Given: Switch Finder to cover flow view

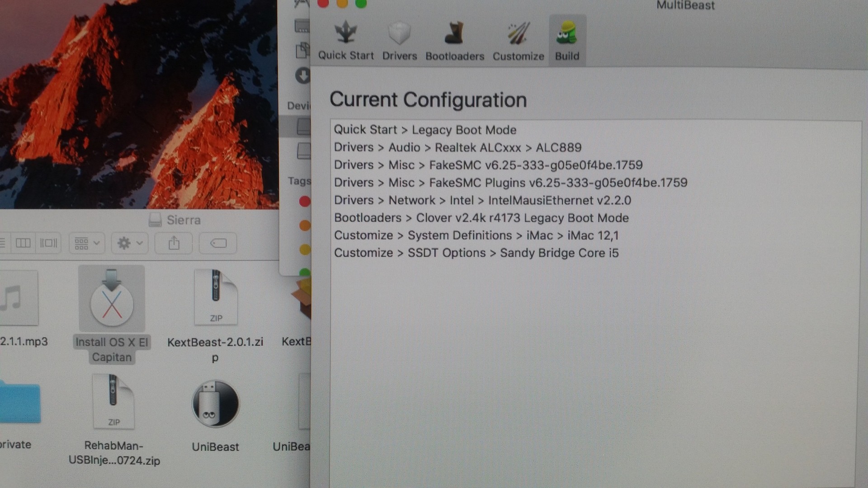Looking at the screenshot, I should click(x=49, y=244).
